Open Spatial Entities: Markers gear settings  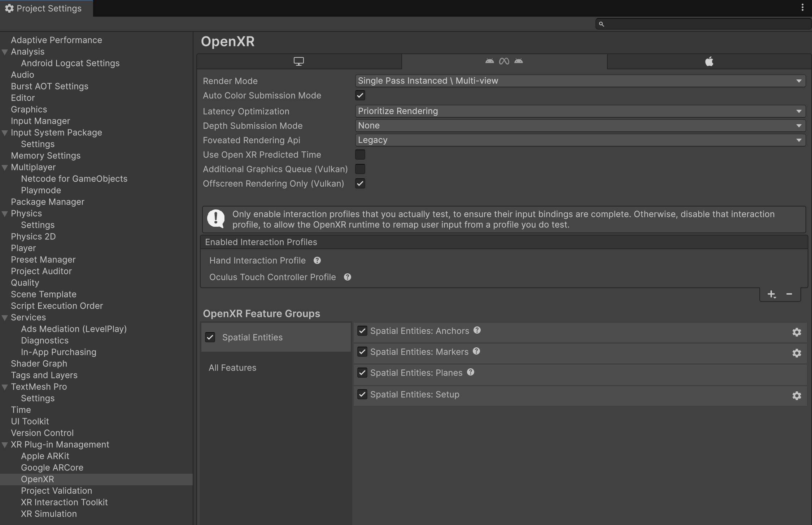797,353
